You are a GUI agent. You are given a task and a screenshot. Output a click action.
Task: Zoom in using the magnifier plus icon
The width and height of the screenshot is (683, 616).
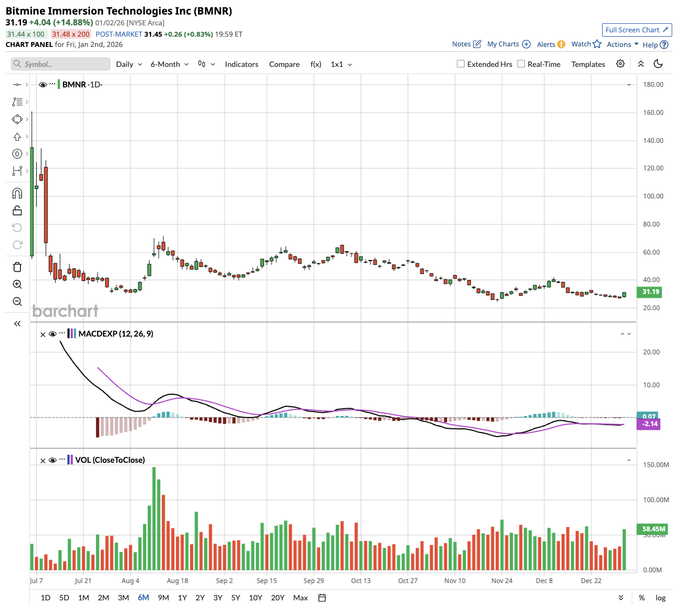[17, 284]
